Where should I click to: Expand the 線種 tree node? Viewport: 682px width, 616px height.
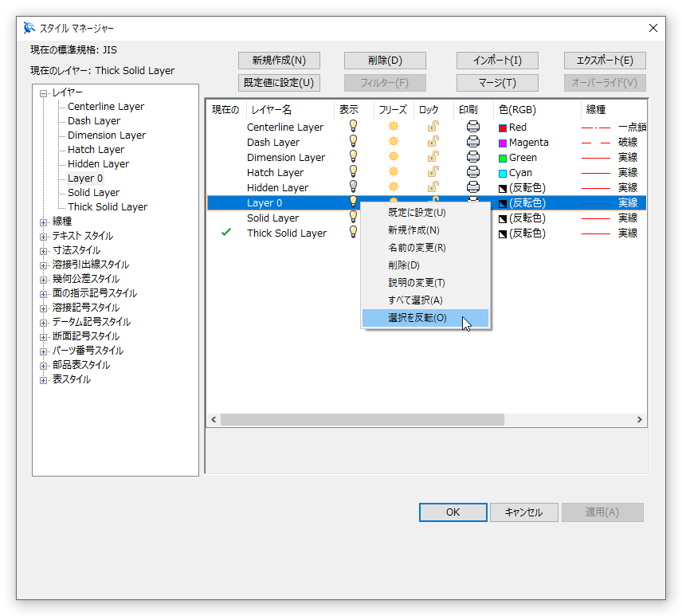pyautogui.click(x=43, y=221)
